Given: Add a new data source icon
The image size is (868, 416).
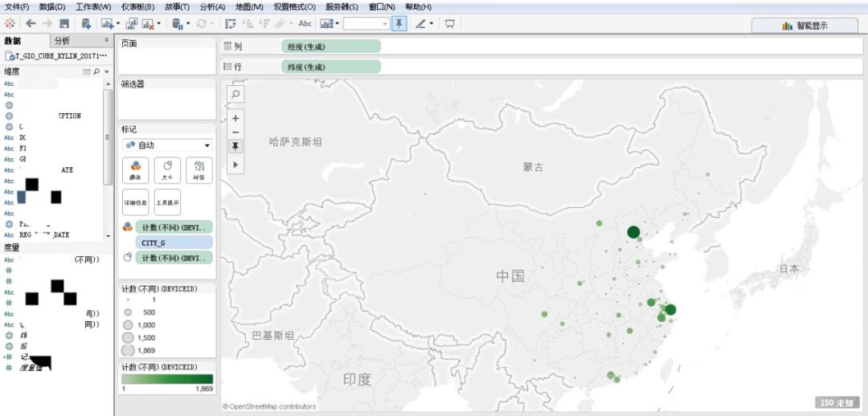Looking at the screenshot, I should coord(86,24).
